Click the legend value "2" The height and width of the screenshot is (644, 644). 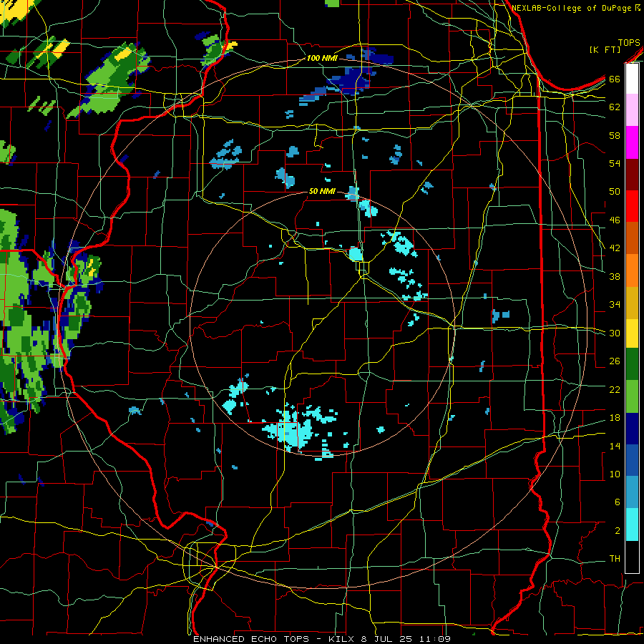[x=618, y=530]
